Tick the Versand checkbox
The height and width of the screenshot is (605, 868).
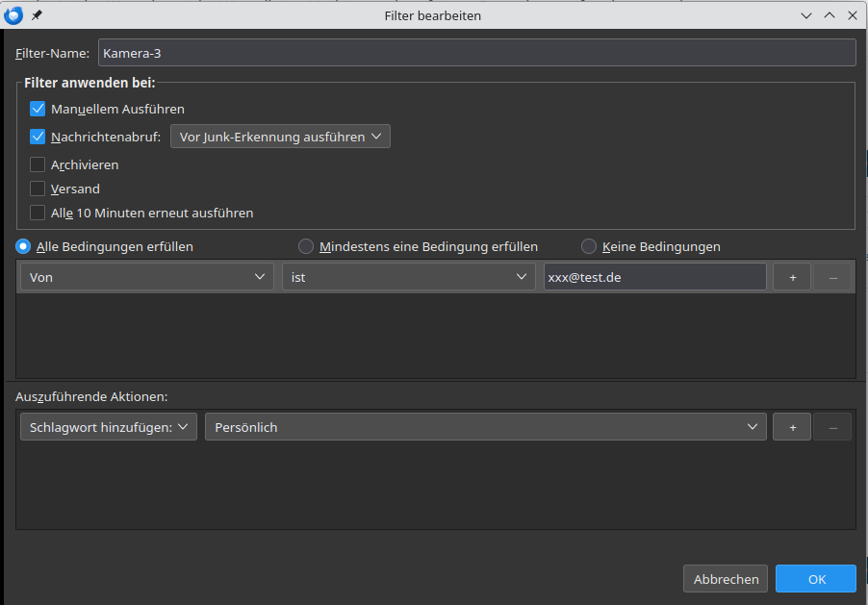(x=38, y=189)
